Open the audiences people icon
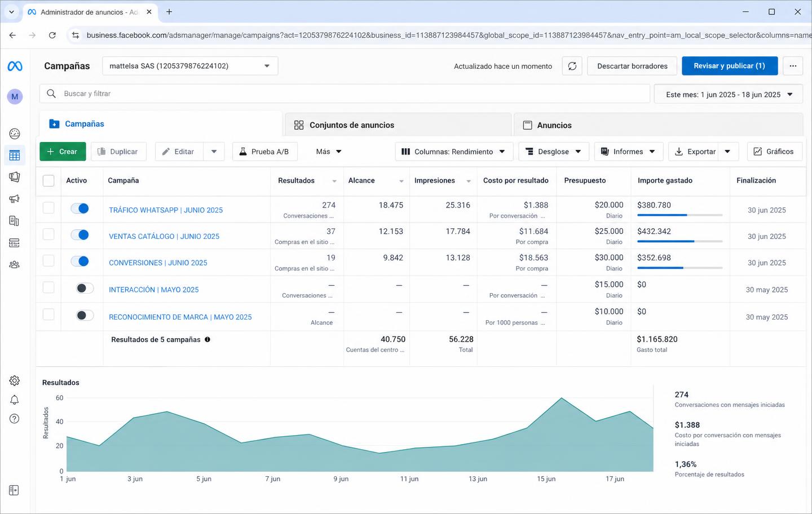This screenshot has width=812, height=514. pos(15,264)
